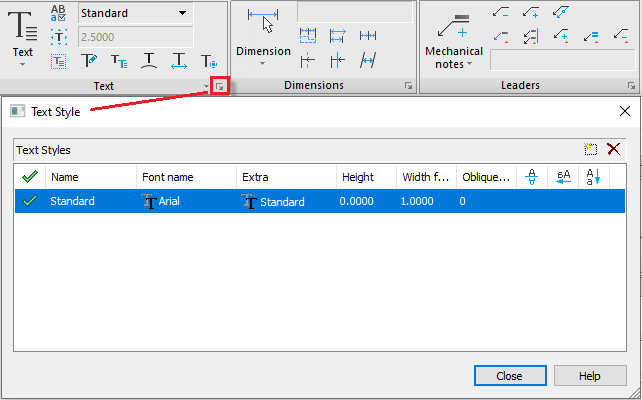Click the vertical text column header icon

point(594,177)
